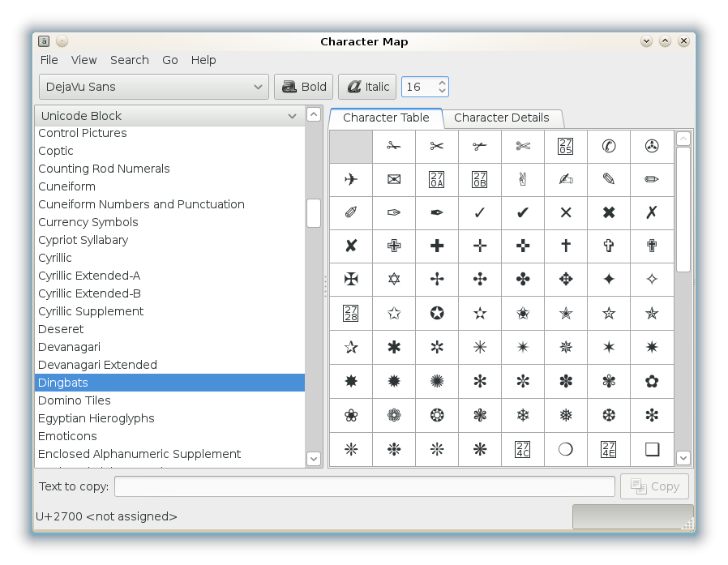Click the Copy button

coord(654,486)
